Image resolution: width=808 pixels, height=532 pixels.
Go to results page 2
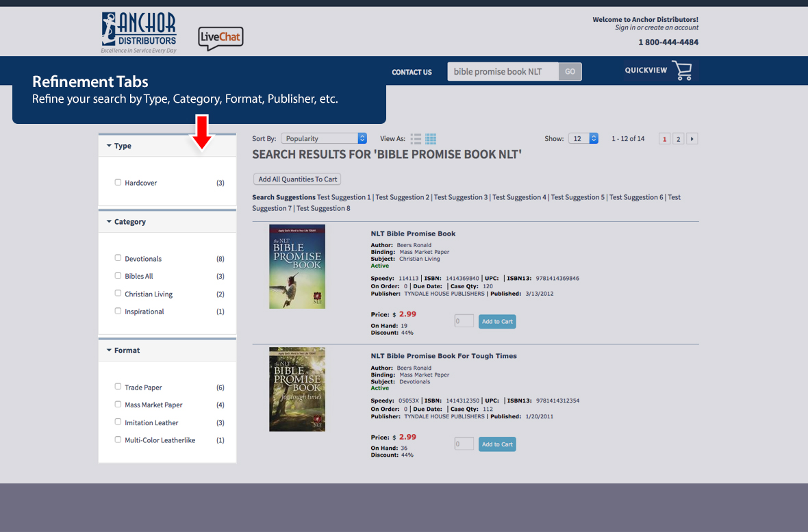tap(678, 139)
